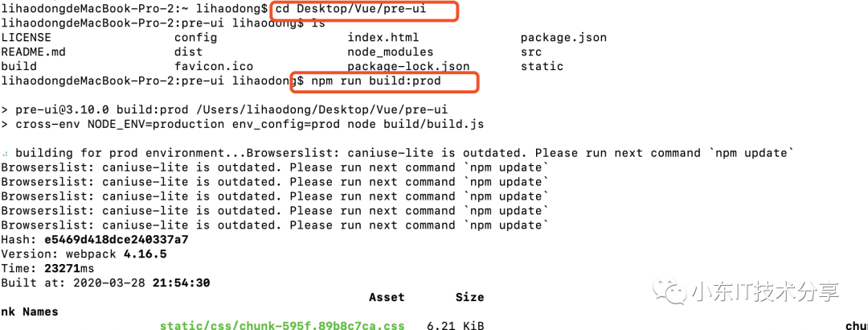Click the dist directory entry
868x330 pixels.
click(188, 52)
